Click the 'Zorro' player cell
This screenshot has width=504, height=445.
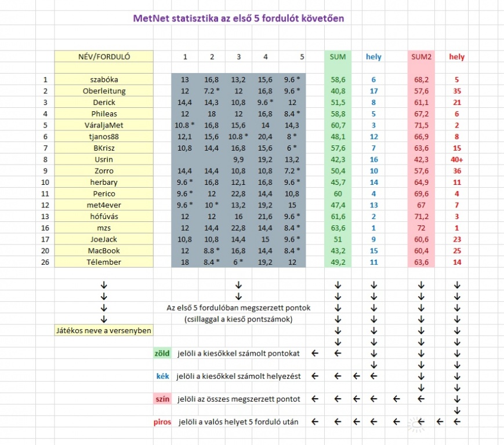tap(104, 171)
